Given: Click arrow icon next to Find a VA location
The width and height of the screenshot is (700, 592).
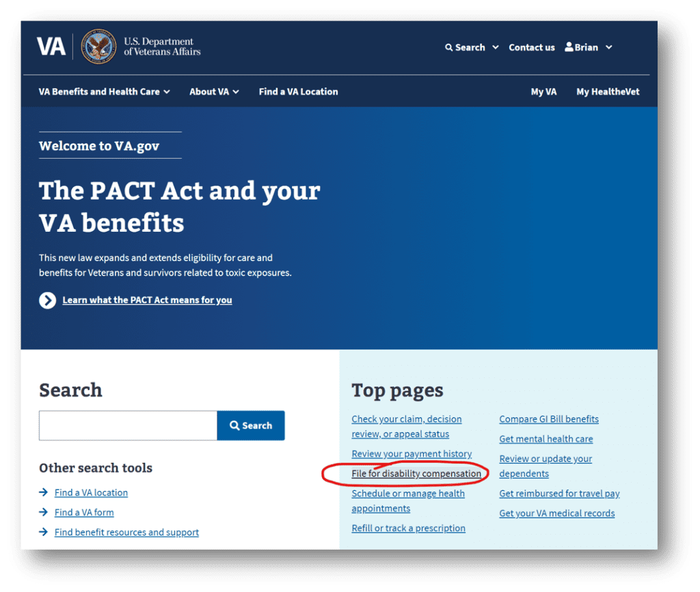Looking at the screenshot, I should pyautogui.click(x=43, y=492).
